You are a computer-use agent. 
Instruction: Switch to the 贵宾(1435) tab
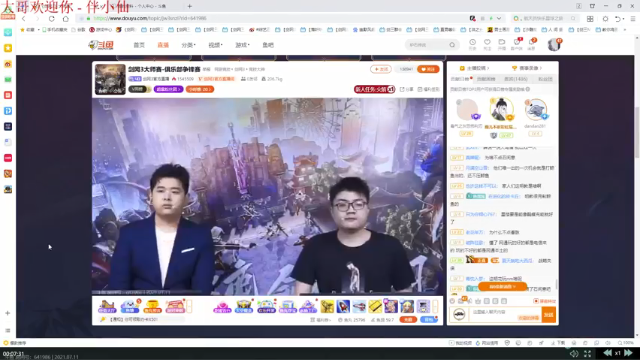516,79
